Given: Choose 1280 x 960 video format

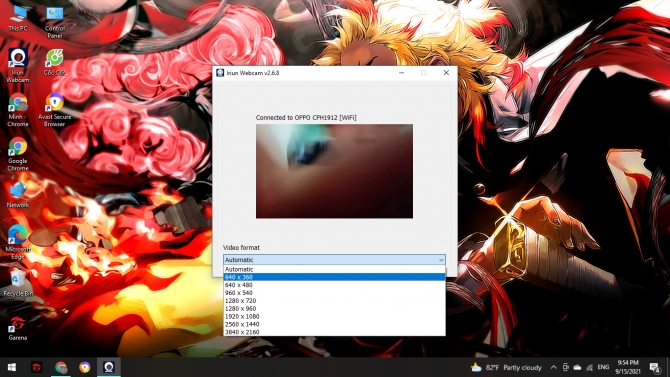Looking at the screenshot, I should click(x=334, y=309).
